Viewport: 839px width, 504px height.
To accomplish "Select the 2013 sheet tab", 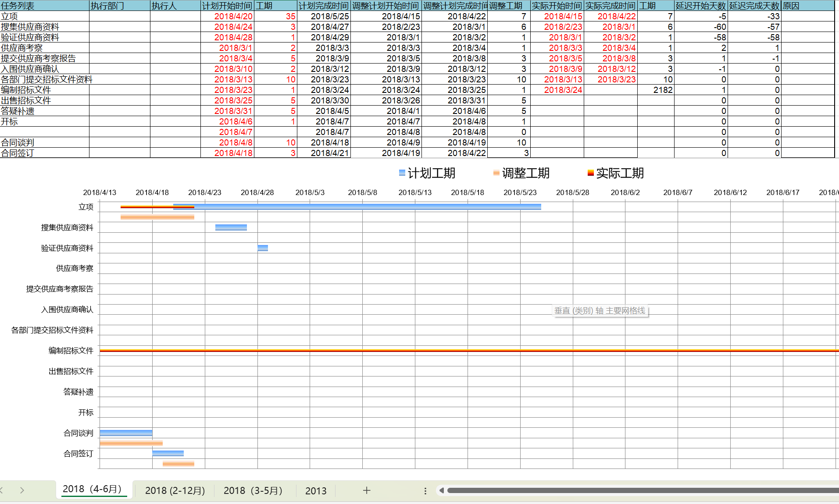I will (x=316, y=490).
